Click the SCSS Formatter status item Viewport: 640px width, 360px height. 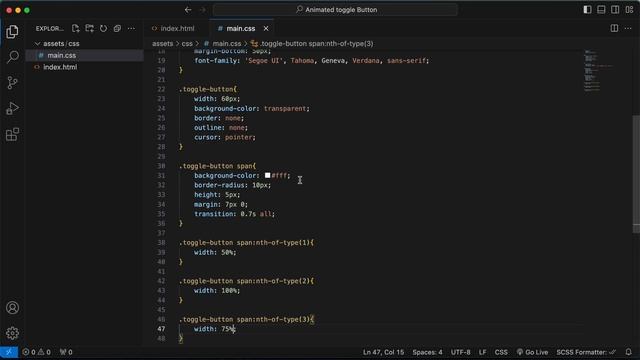coord(586,352)
